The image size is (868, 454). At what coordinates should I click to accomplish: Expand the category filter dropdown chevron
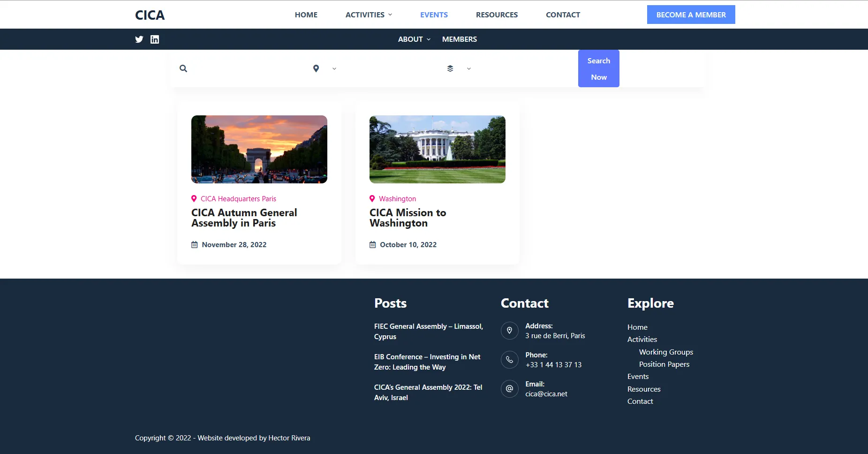pos(469,68)
